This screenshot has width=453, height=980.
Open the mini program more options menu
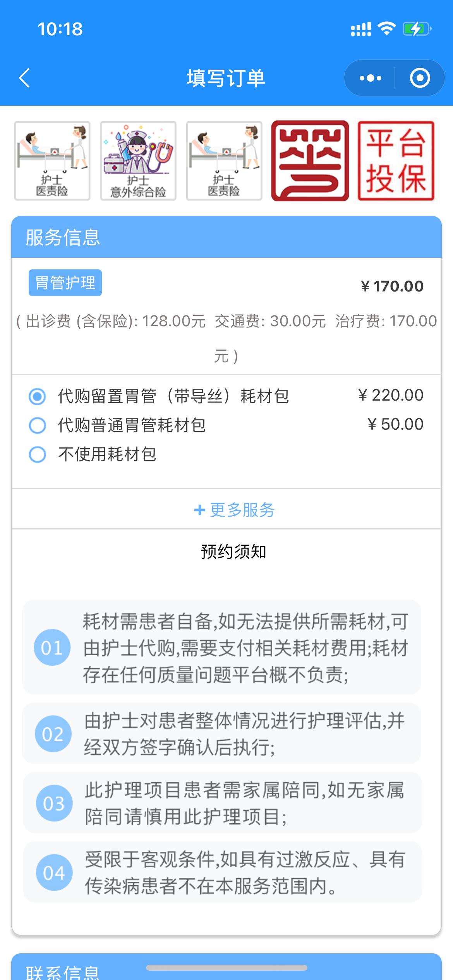[x=370, y=78]
